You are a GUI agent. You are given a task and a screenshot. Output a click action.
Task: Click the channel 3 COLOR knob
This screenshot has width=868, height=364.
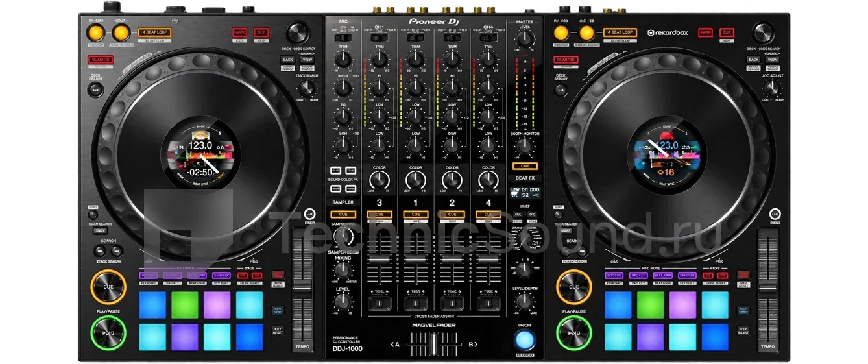pos(380,181)
